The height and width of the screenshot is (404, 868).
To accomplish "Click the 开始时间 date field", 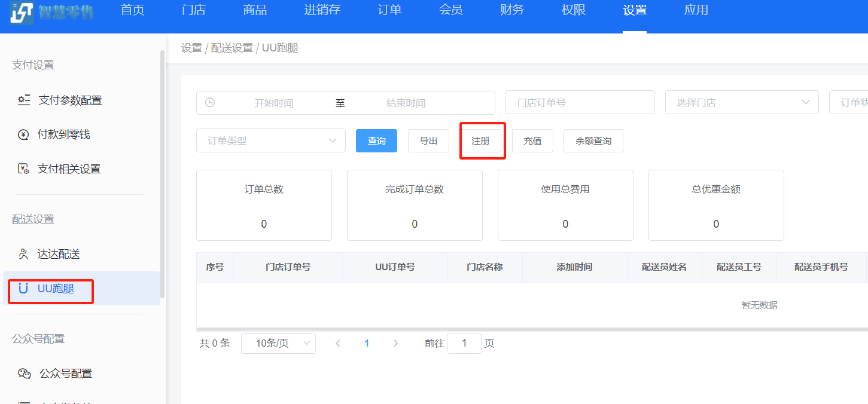I will [x=274, y=103].
